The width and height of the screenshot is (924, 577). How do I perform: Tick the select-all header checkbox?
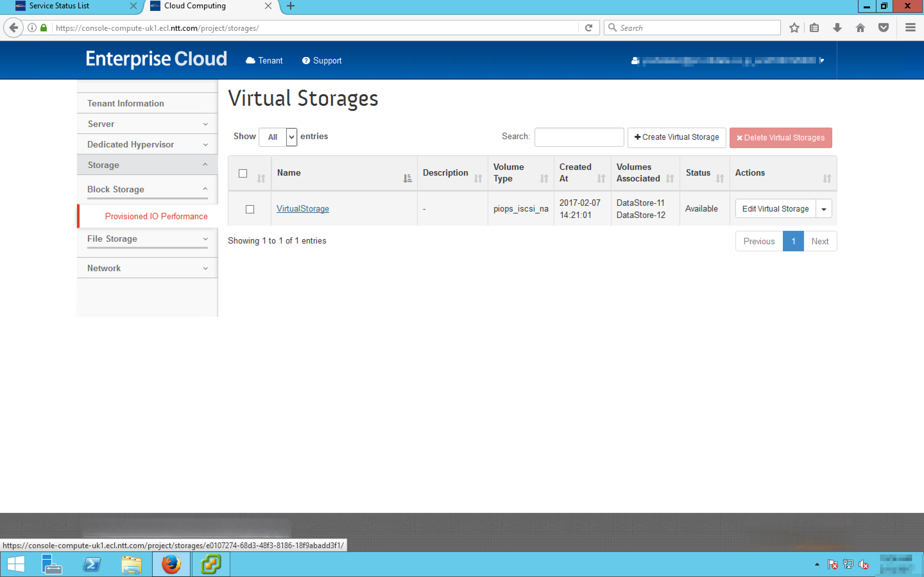(243, 173)
